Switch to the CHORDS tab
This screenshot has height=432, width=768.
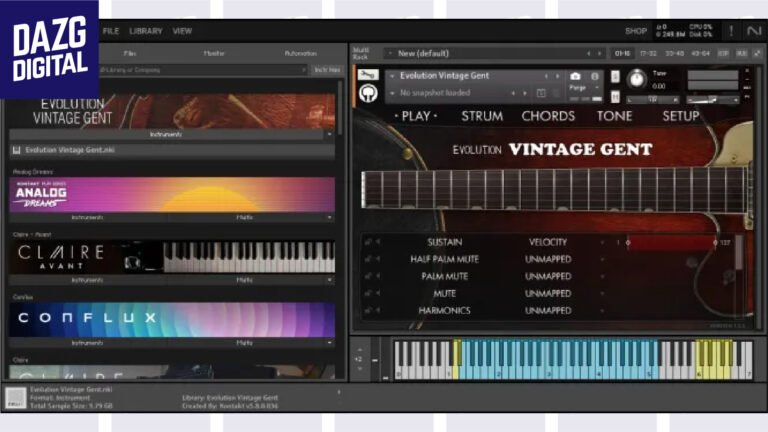pyautogui.click(x=548, y=116)
